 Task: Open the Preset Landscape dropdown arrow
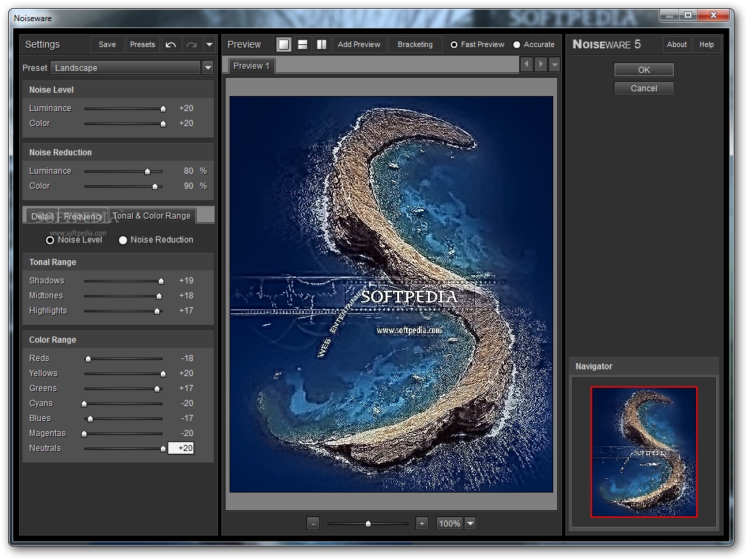208,67
